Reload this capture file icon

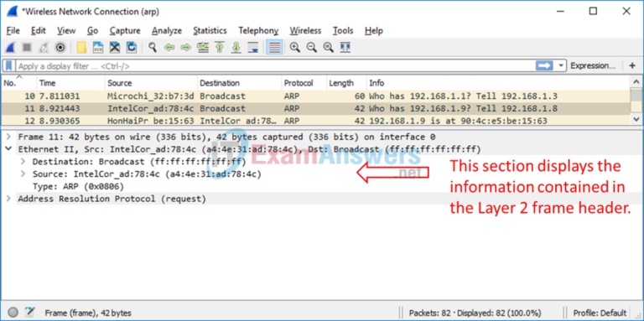131,48
